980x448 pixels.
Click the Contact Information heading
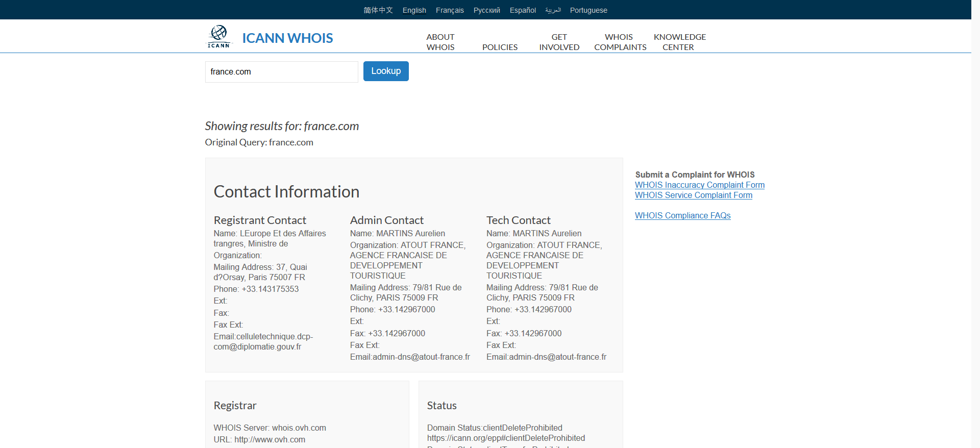pyautogui.click(x=286, y=192)
